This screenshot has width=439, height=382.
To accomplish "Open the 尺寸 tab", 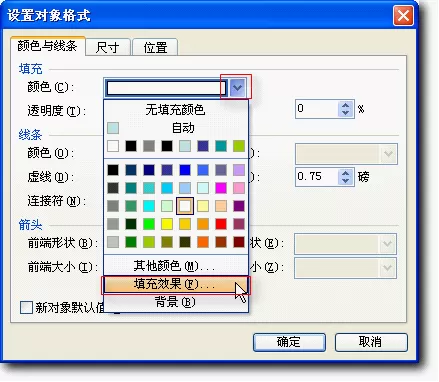I will pyautogui.click(x=107, y=47).
